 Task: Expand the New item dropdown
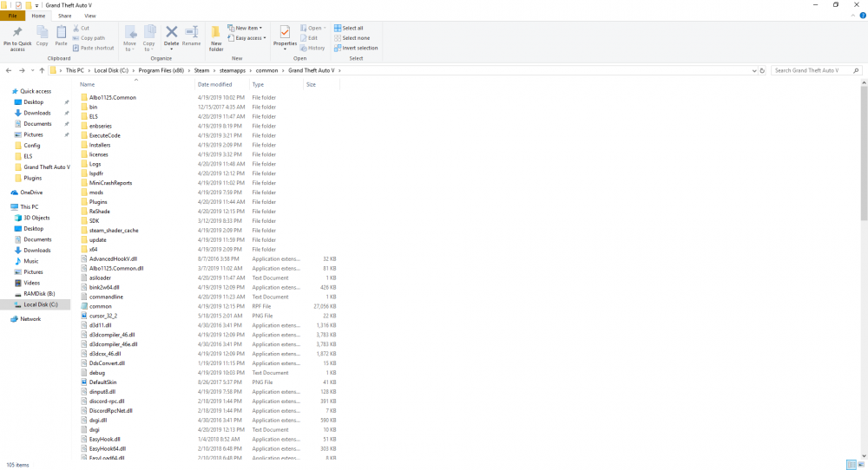(x=245, y=29)
